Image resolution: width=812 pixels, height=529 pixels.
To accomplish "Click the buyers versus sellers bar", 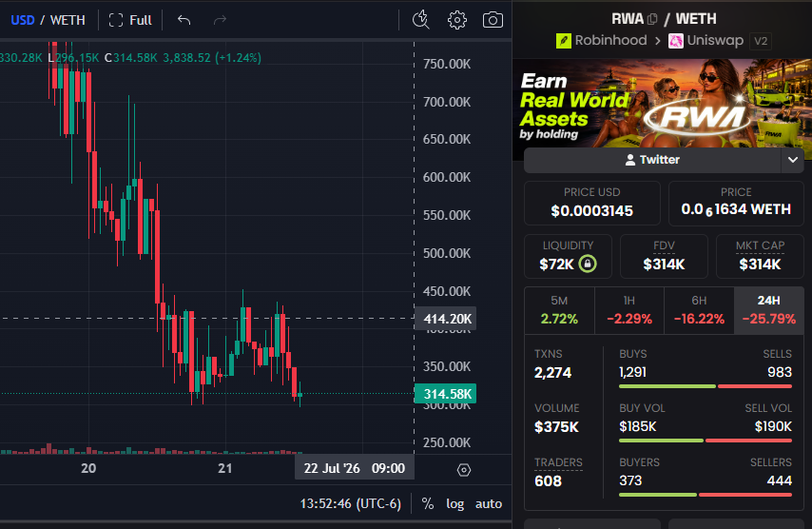I will pyautogui.click(x=706, y=495).
